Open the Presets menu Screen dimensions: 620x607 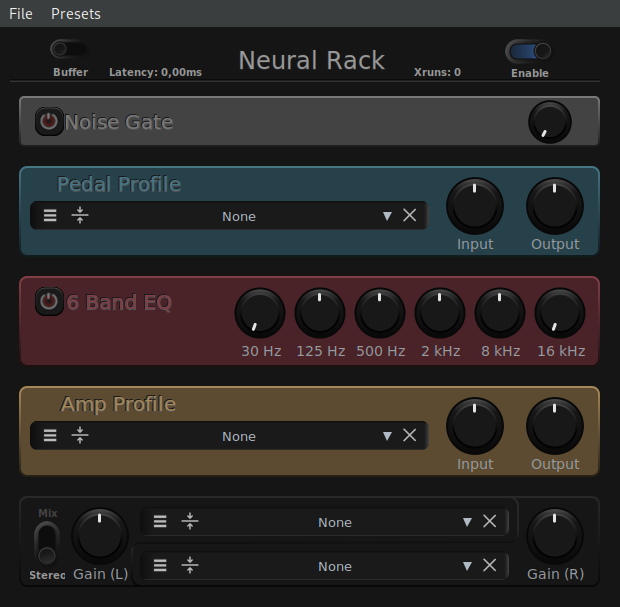click(76, 14)
